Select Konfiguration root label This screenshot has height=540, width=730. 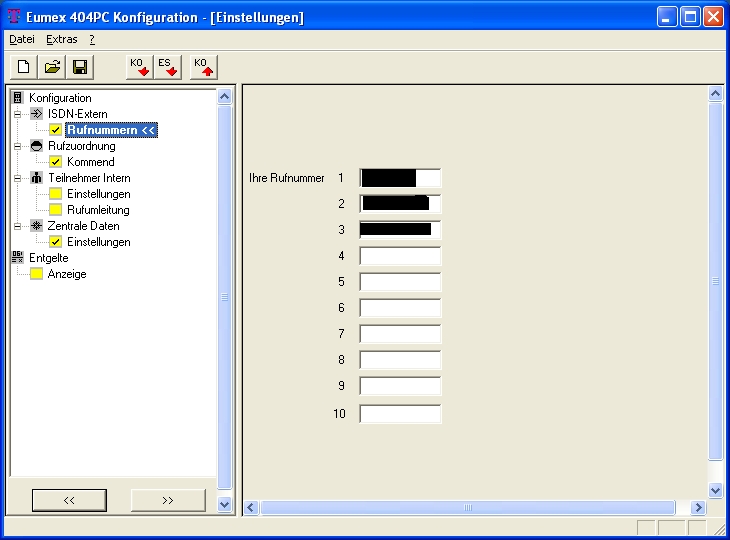point(60,98)
